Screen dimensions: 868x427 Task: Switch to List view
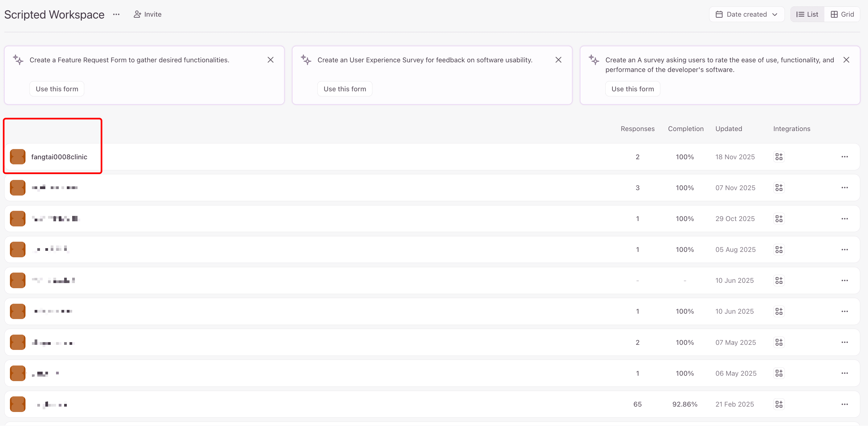(x=807, y=15)
